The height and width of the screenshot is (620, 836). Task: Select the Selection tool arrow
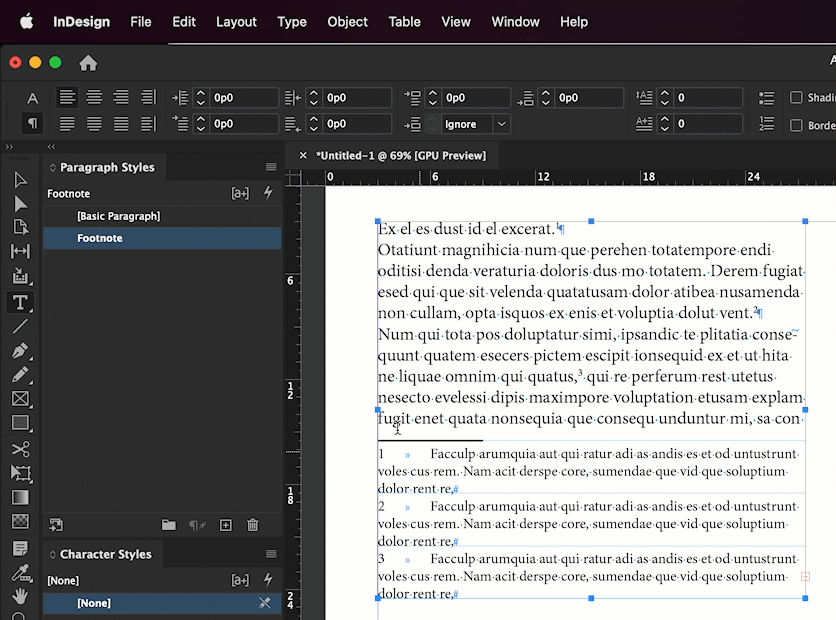pyautogui.click(x=20, y=180)
